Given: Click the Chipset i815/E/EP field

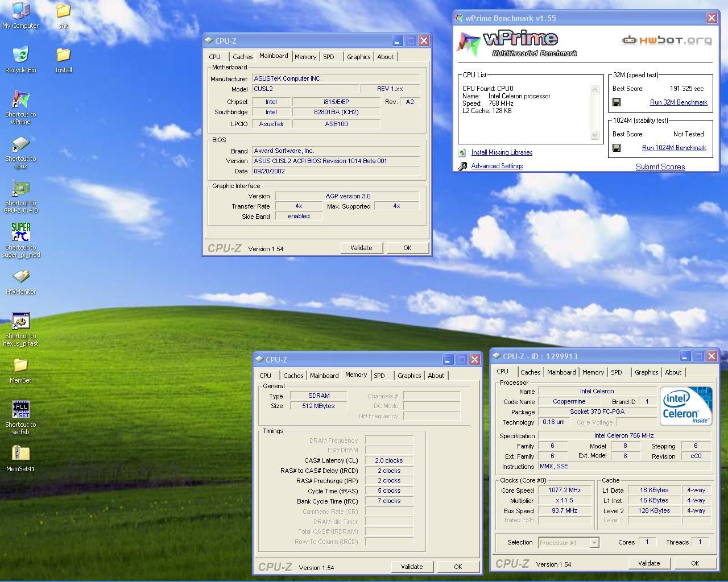Looking at the screenshot, I should pyautogui.click(x=336, y=102).
